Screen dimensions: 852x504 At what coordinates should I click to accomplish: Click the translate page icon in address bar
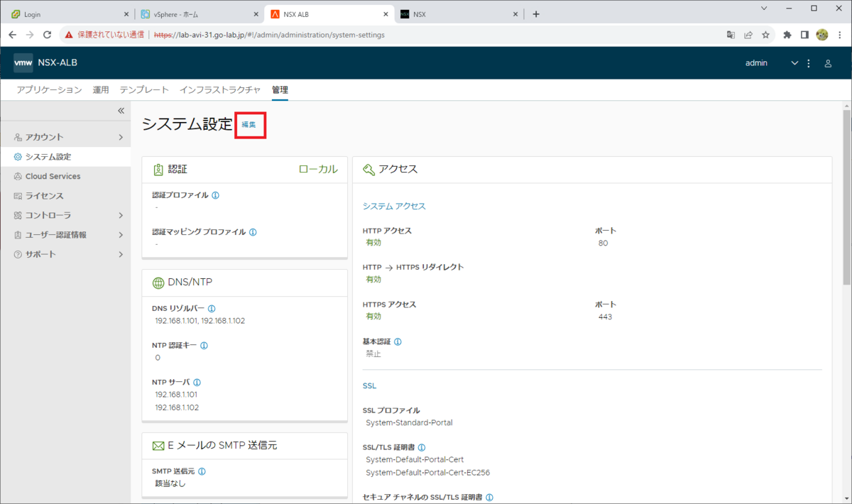click(731, 35)
